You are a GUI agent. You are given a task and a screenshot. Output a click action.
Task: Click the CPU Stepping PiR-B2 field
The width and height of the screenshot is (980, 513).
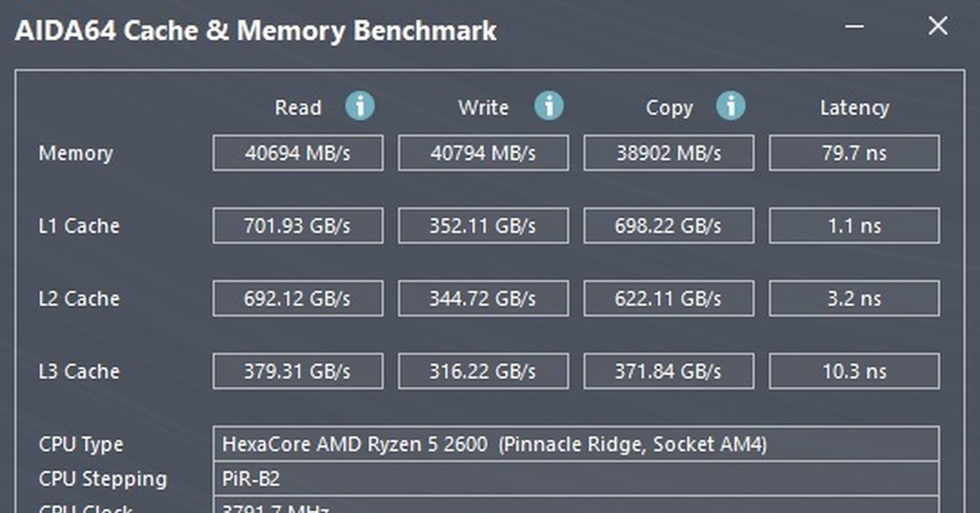tap(576, 479)
